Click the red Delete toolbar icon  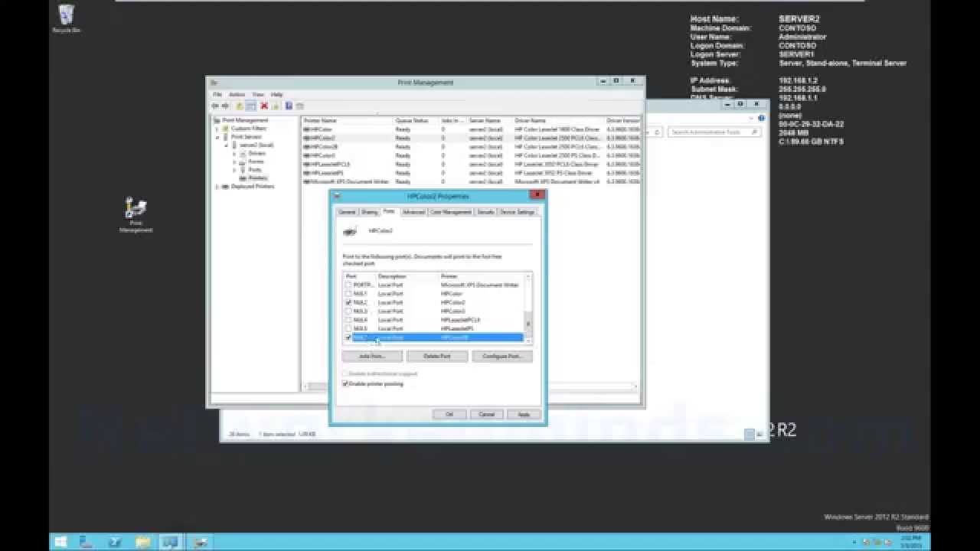[x=264, y=106]
